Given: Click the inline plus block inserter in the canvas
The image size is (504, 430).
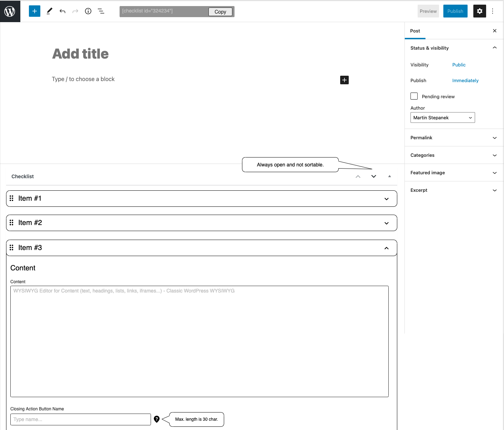Looking at the screenshot, I should click(344, 80).
